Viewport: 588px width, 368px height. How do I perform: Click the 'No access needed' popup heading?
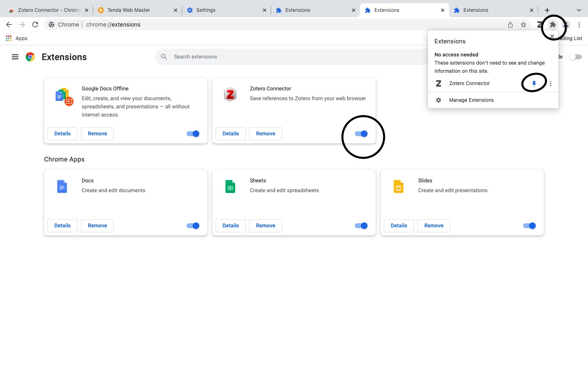456,55
